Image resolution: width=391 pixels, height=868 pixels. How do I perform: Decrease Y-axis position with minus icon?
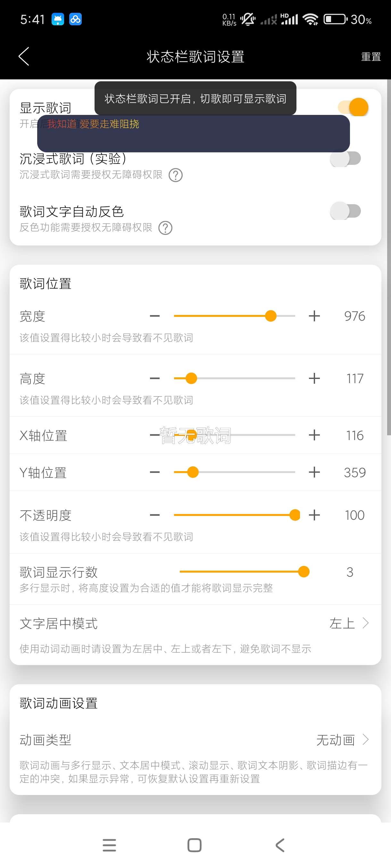pos(155,472)
